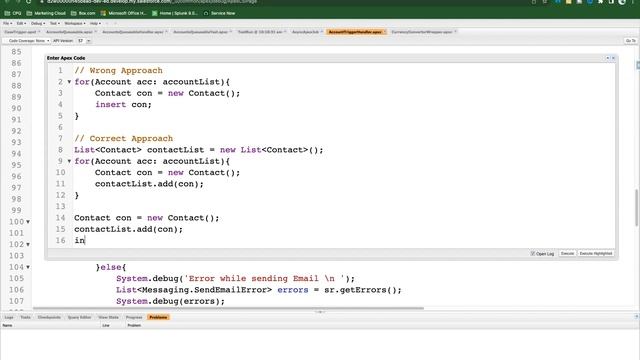The width and height of the screenshot is (640, 360).
Task: Click the panel resize handle above bottom tabs
Action: (320, 312)
